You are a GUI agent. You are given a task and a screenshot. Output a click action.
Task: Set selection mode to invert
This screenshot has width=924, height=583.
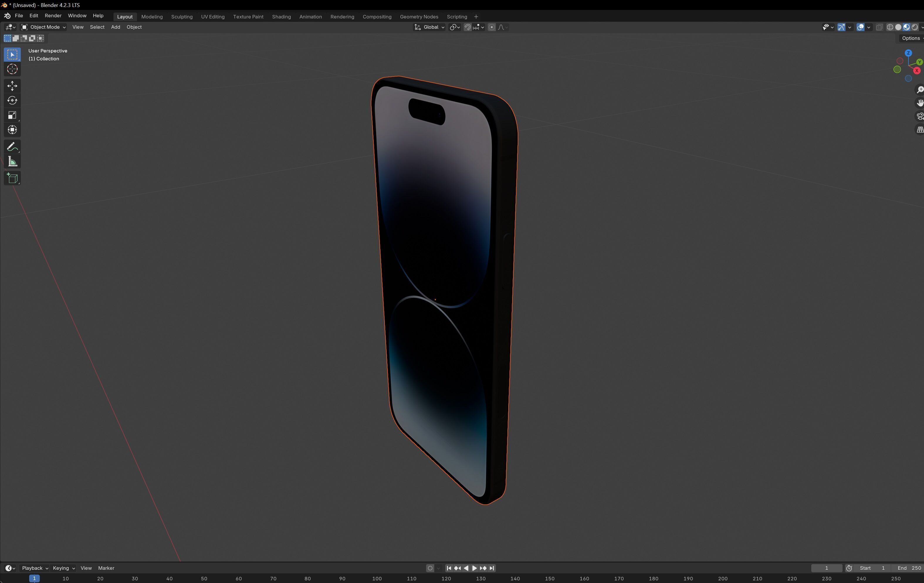32,38
